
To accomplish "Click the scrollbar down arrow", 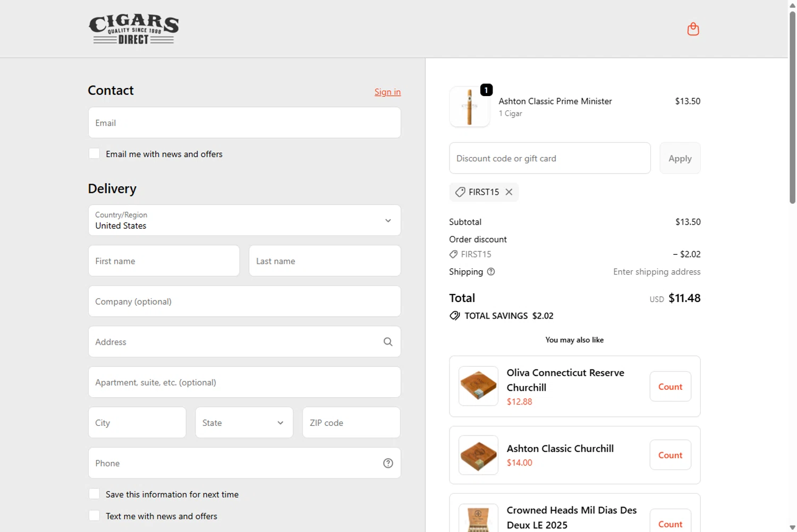I will [x=792, y=527].
